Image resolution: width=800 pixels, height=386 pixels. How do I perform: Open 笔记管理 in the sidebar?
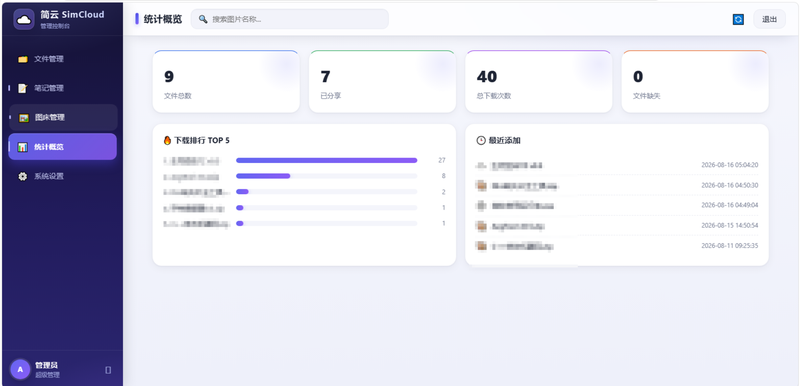tap(63, 88)
